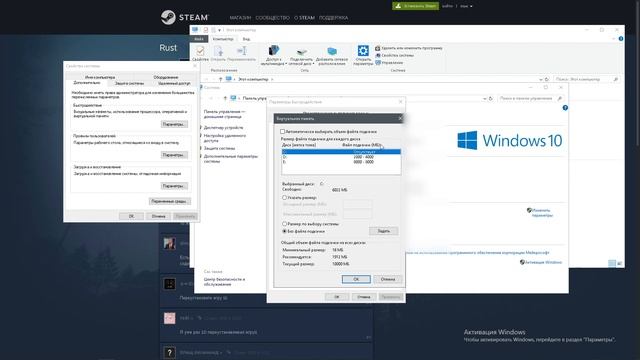Open МАГАЗИН in Steam navigation
Screen dimensions: 640x360
click(x=240, y=18)
